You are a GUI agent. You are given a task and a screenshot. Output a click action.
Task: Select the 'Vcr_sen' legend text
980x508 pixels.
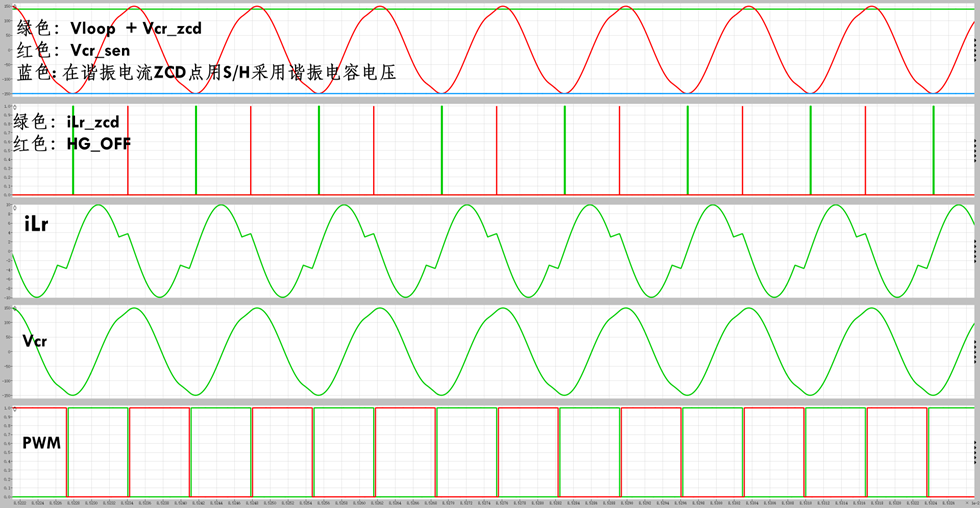pyautogui.click(x=100, y=51)
